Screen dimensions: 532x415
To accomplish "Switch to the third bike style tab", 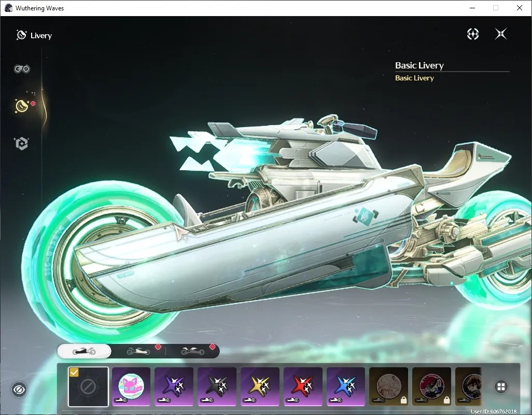I will [x=193, y=351].
